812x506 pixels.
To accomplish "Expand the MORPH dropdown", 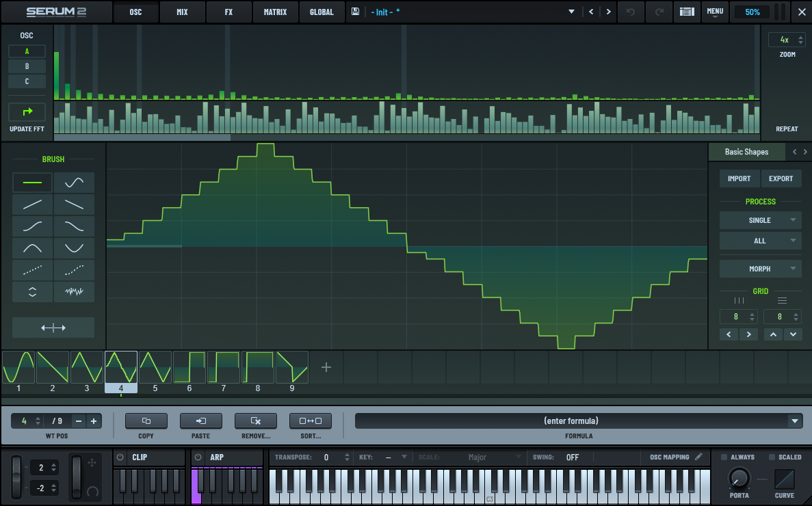I will pos(760,269).
